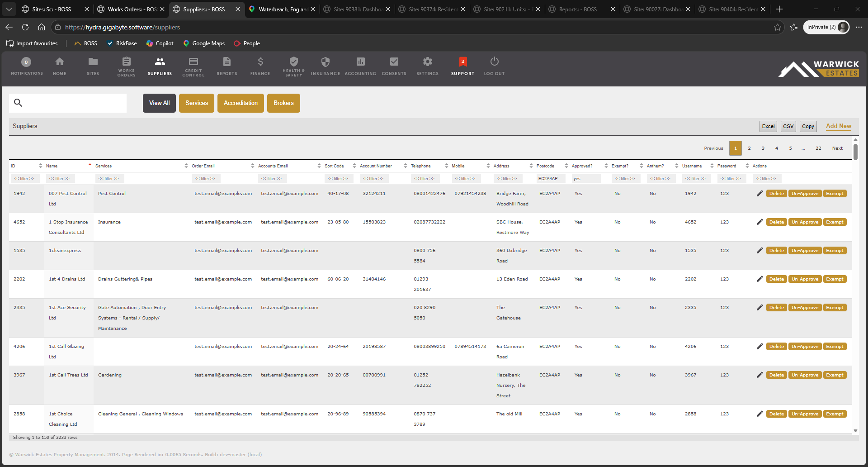Open the Settings gear icon
The width and height of the screenshot is (868, 467).
[428, 62]
